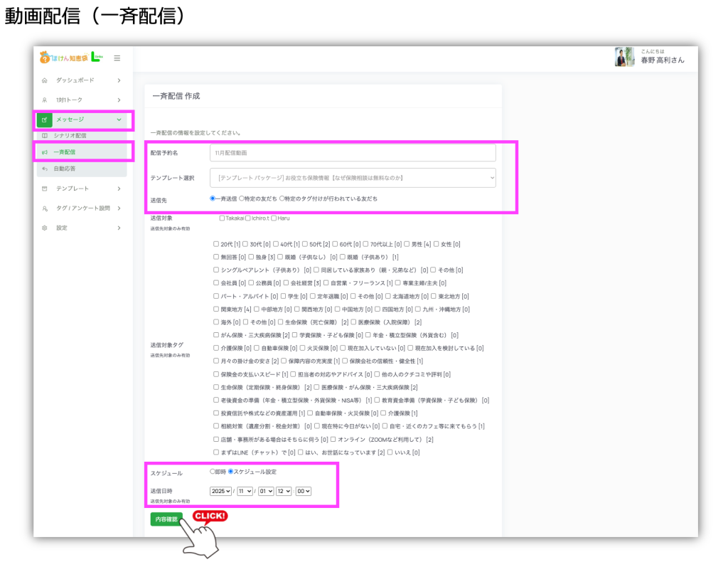728x562 pixels.
Task: Check the 40代 tag checkbox
Action: point(276,244)
